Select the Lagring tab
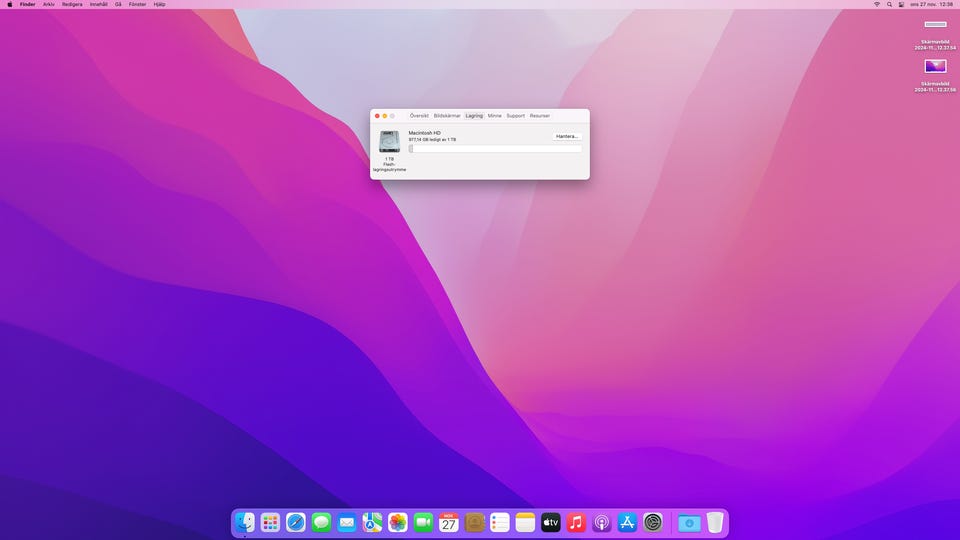 point(474,116)
